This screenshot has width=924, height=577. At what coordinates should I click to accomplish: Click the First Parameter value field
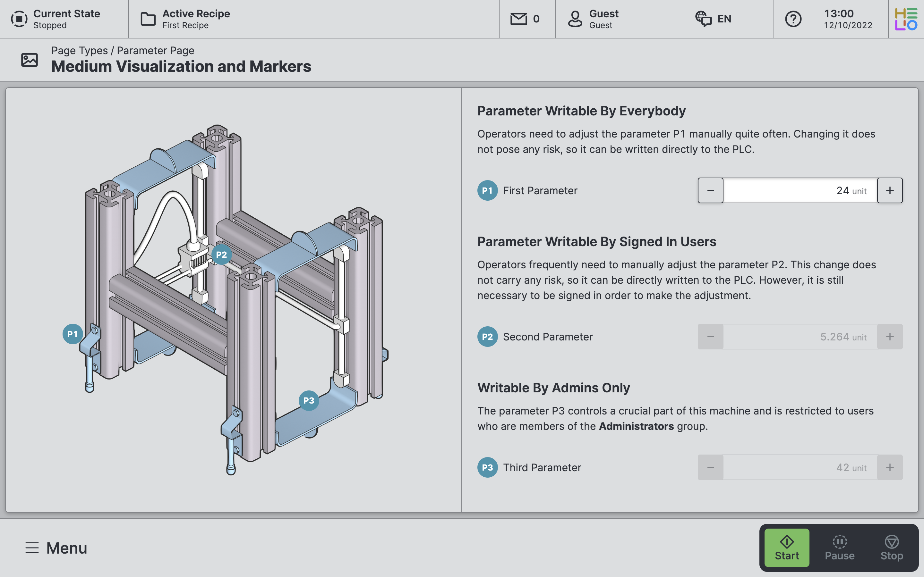coord(800,190)
